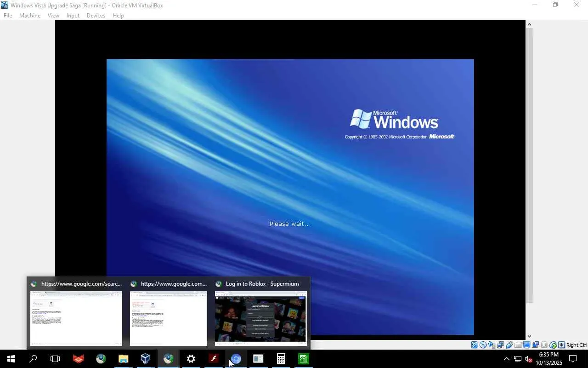This screenshot has width=588, height=368.
Task: Click the VirtualBox network adapter status icon
Action: click(500, 345)
